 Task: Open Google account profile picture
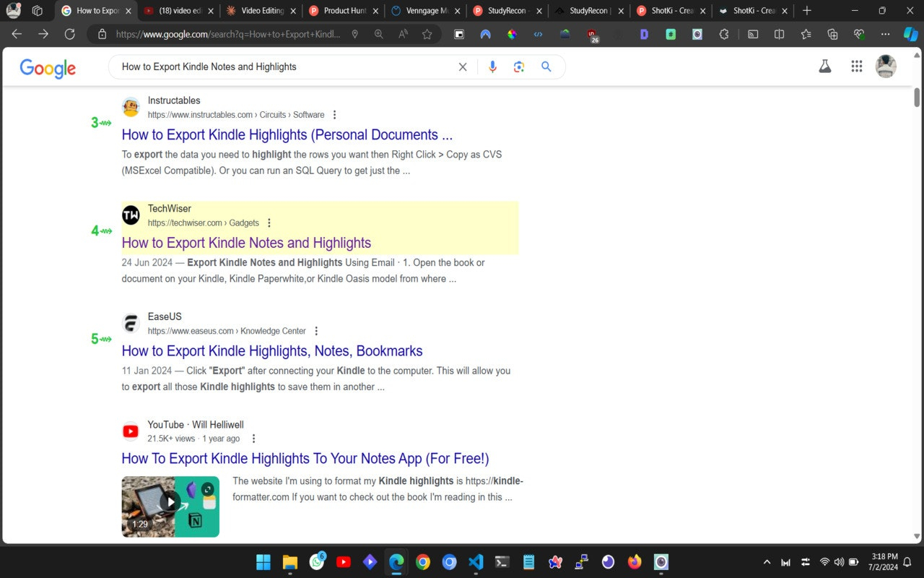(886, 66)
